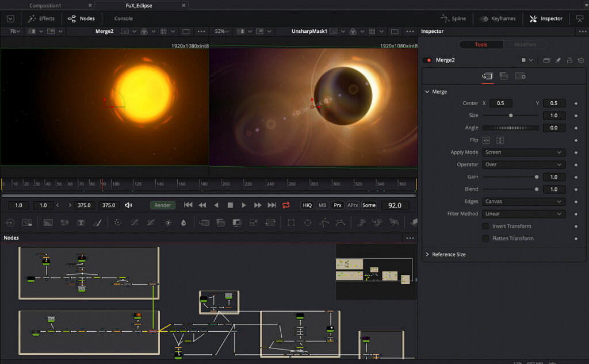Enable the Invert Transform checkbox
This screenshot has width=589, height=364.
(485, 226)
